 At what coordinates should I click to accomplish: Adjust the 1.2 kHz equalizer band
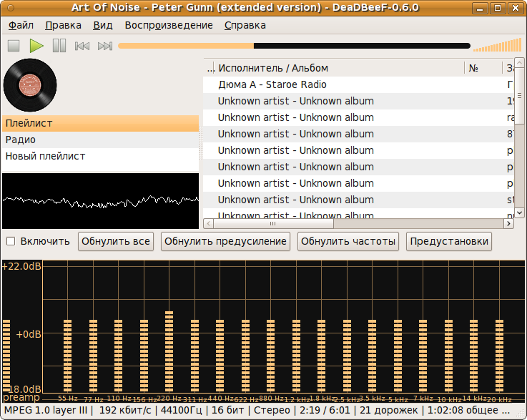point(296,356)
